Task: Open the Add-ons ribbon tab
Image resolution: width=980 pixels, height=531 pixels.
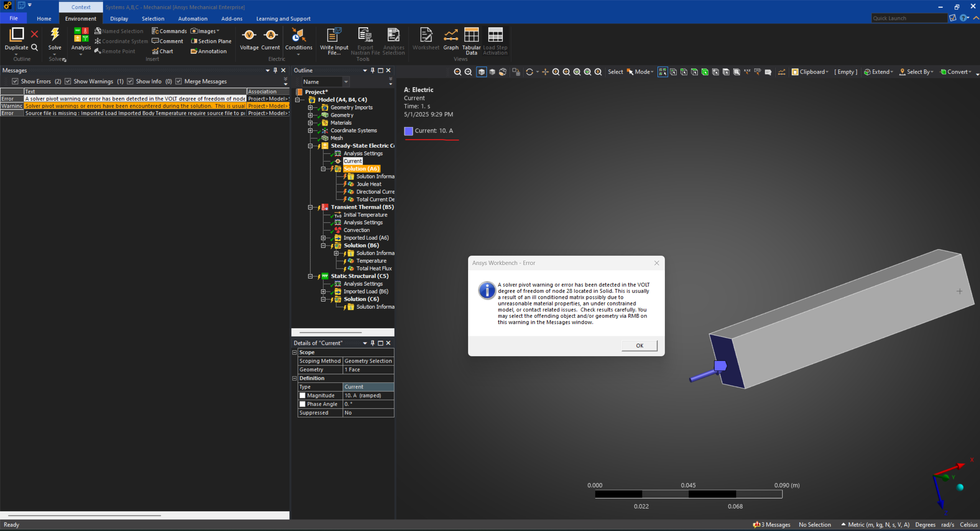Action: pyautogui.click(x=232, y=18)
